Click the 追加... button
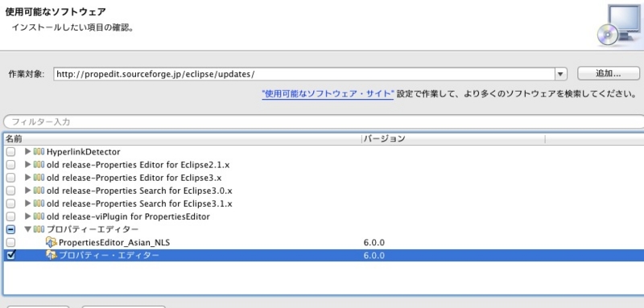The width and height of the screenshot is (644, 308). pyautogui.click(x=609, y=73)
